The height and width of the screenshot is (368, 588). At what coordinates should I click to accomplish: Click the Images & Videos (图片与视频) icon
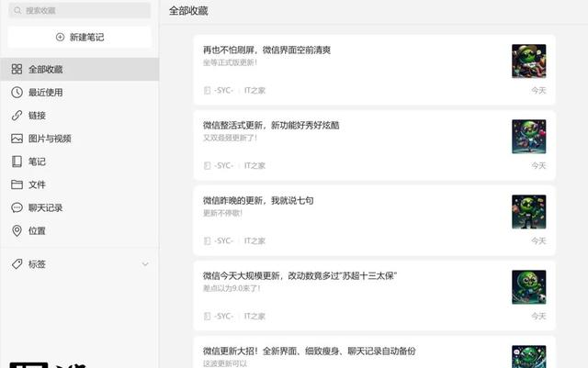coord(17,139)
